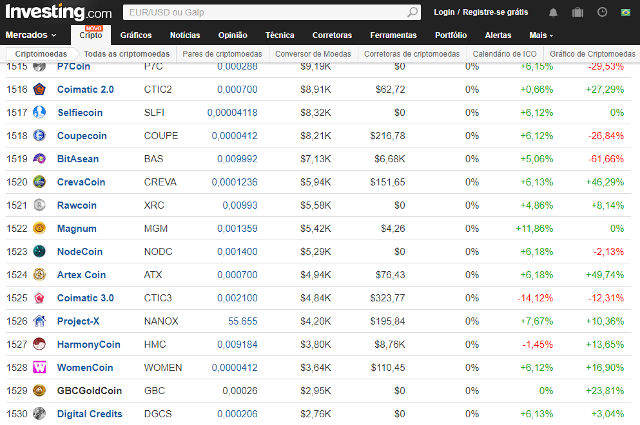This screenshot has width=640, height=425.
Task: Click the GBCGoldCoin coin icon
Action: coord(39,390)
